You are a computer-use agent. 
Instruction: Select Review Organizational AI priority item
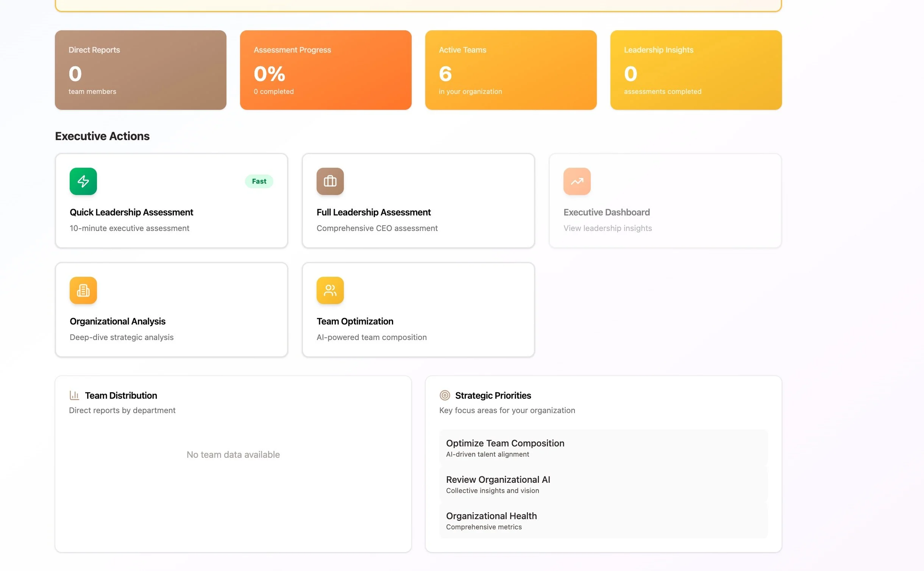[603, 484]
